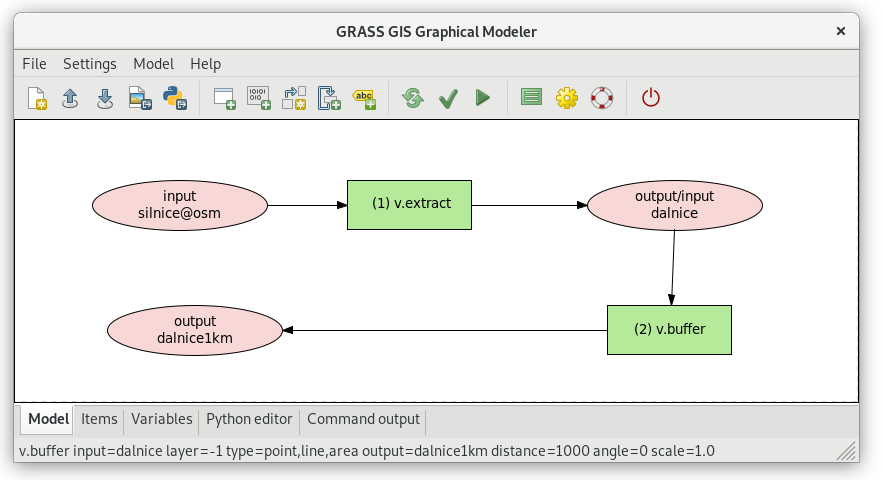Validate model with green checkmark icon
Image resolution: width=883 pixels, height=480 pixels.
pyautogui.click(x=448, y=99)
